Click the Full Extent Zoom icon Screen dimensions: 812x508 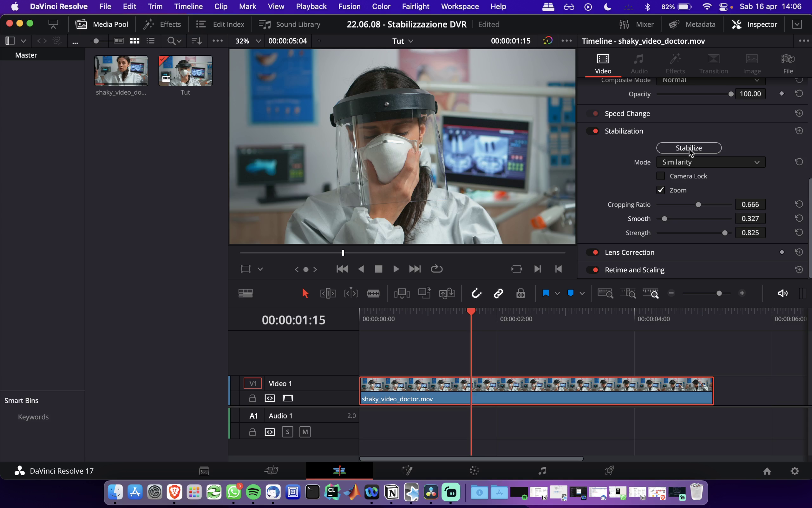(605, 293)
